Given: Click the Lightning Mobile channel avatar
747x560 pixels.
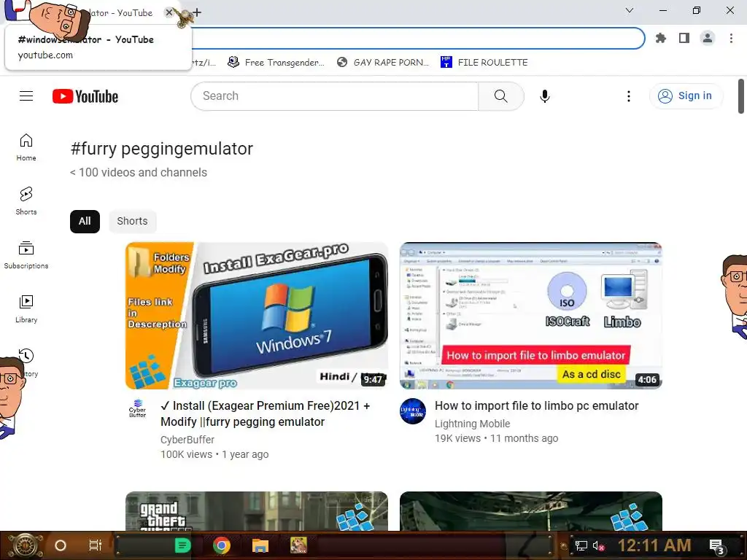Looking at the screenshot, I should point(413,411).
